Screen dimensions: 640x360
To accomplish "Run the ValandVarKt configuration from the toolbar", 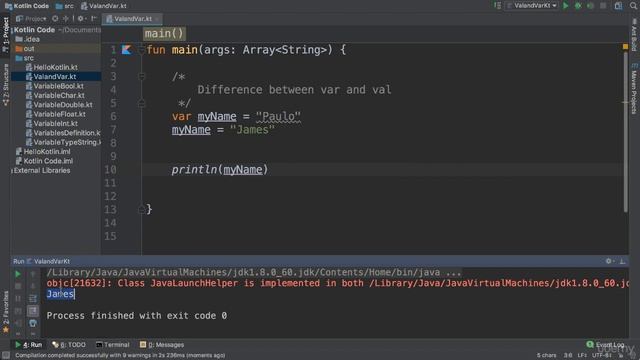I will click(565, 6).
